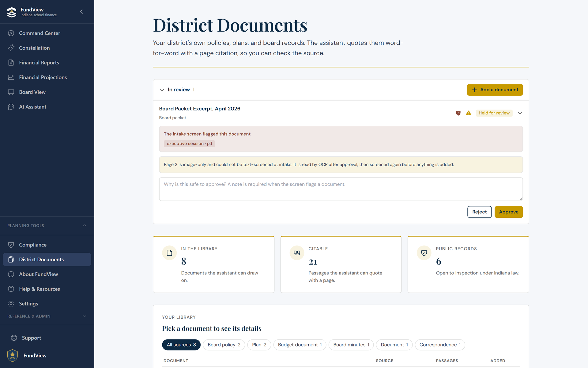Viewport: 588px width, 368px height.
Task: Click the Compliance shield icon
Action: tap(11, 245)
